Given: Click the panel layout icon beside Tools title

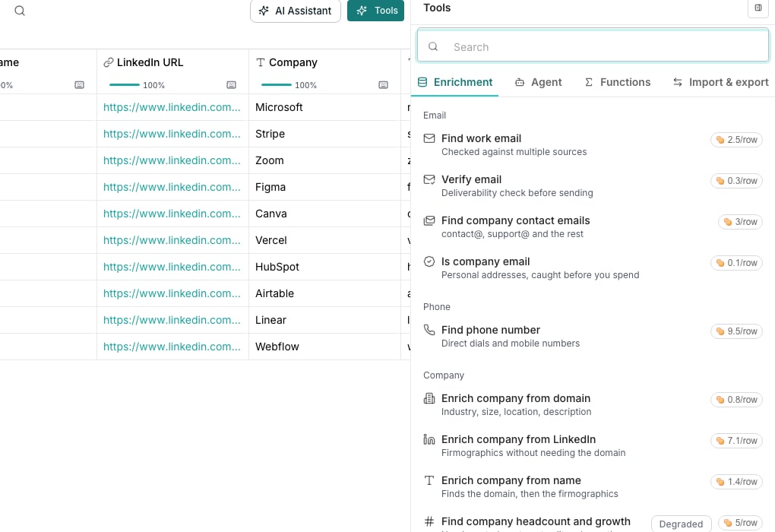Looking at the screenshot, I should coord(758,8).
